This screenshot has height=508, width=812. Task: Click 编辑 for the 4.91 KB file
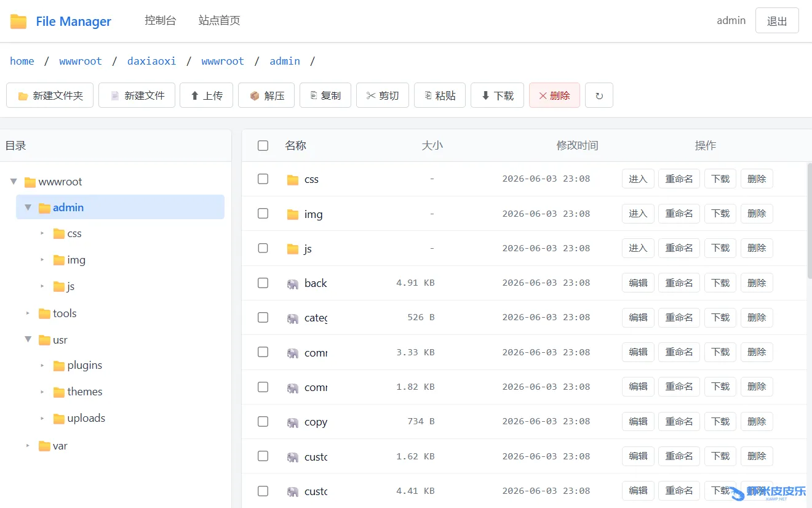tap(638, 283)
